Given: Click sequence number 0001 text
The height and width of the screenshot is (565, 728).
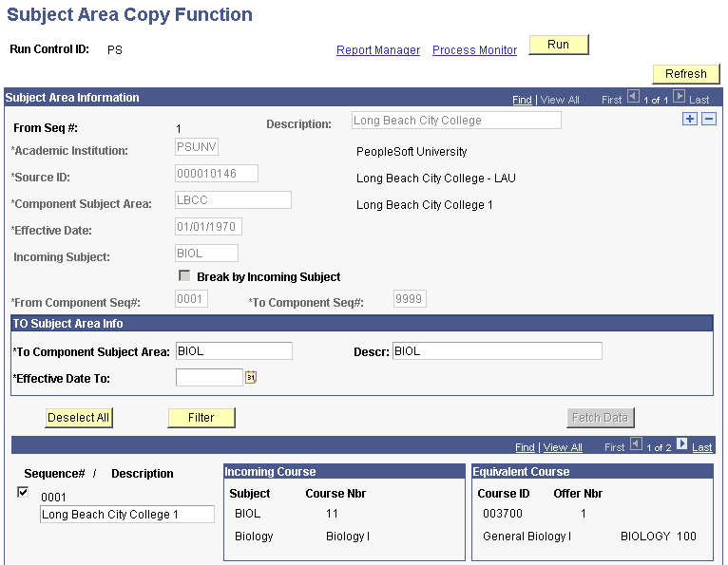Looking at the screenshot, I should (53, 498).
